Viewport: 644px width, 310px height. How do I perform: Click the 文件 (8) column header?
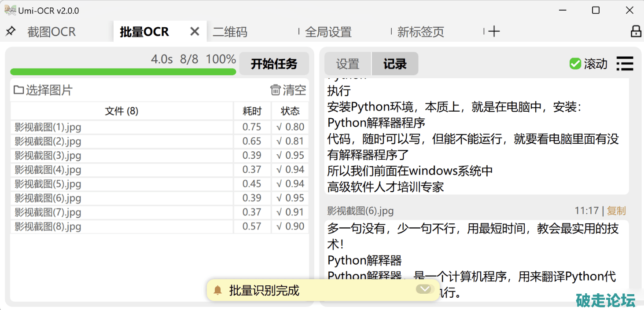pyautogui.click(x=121, y=111)
